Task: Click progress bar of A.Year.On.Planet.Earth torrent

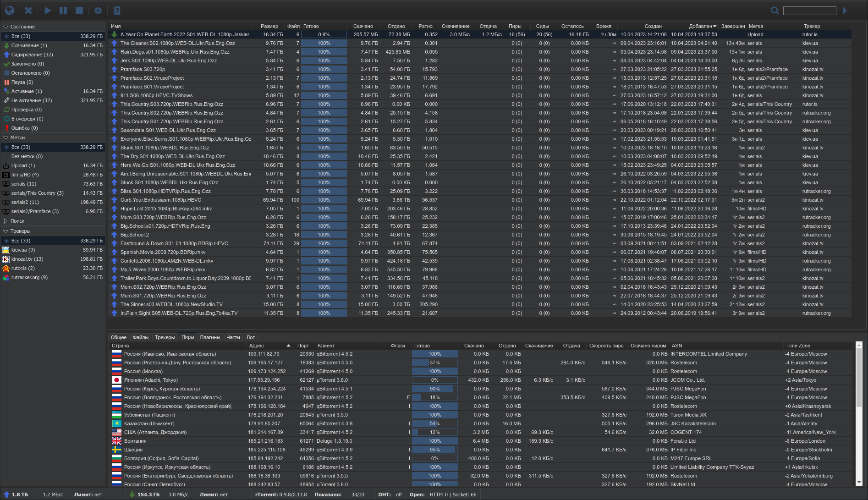Action: click(x=324, y=34)
